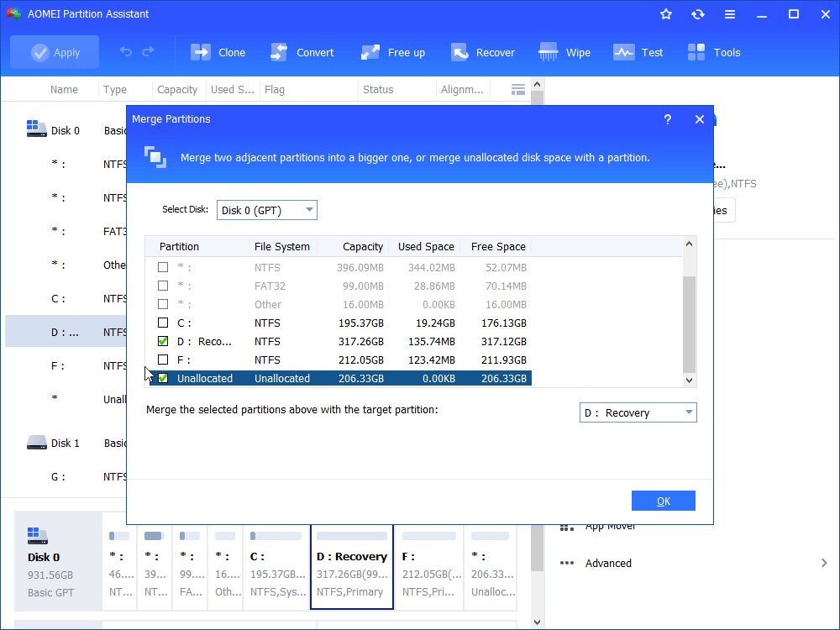Select the F: row in the main partition list
The width and height of the screenshot is (840, 630).
tap(66, 366)
